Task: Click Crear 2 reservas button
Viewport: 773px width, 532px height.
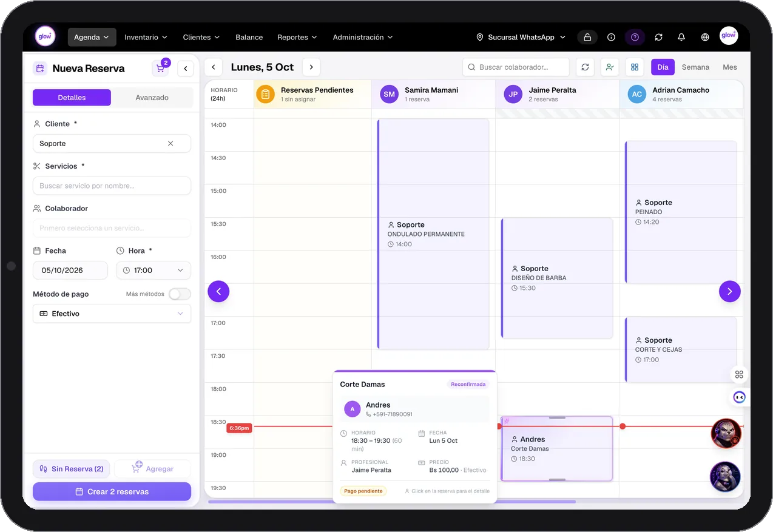Action: click(x=112, y=492)
